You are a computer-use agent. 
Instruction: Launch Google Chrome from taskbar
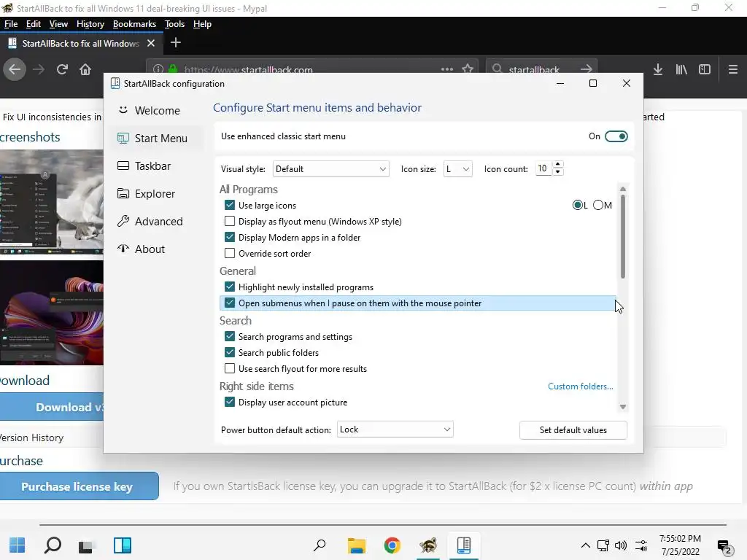coord(392,545)
